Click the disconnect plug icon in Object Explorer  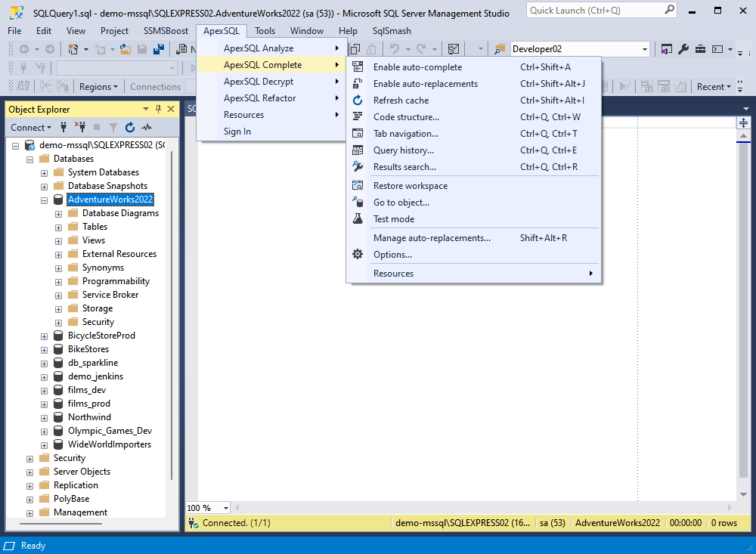point(80,127)
